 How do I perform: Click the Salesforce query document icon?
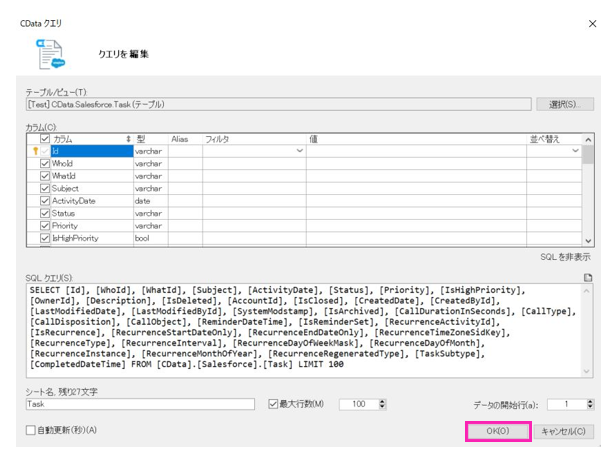[50, 54]
